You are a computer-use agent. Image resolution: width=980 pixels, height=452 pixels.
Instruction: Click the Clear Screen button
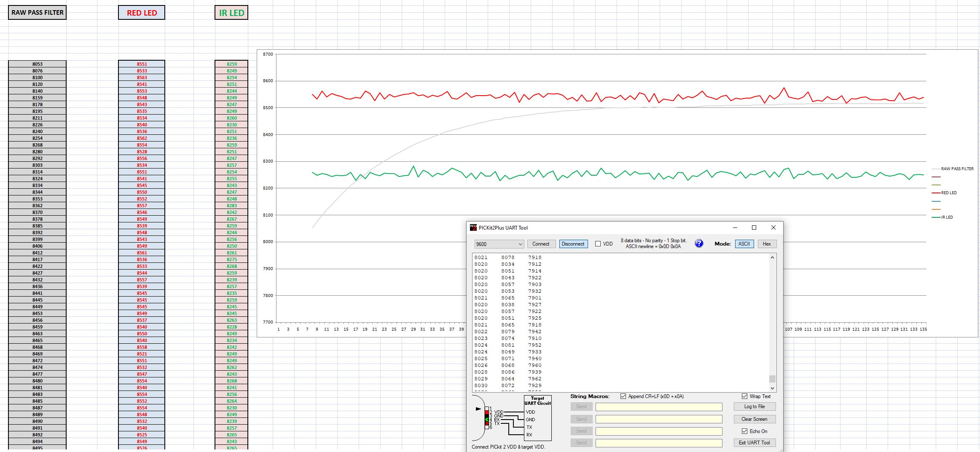click(754, 419)
